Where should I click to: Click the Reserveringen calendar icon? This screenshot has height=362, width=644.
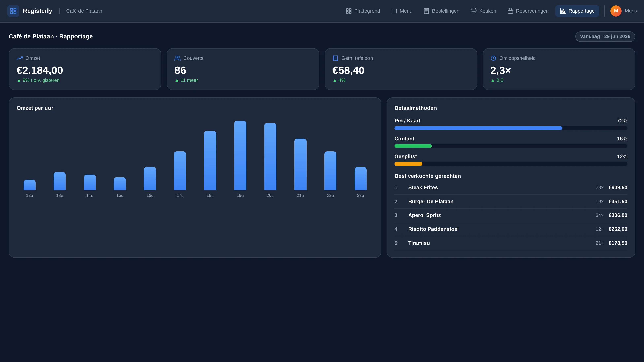coord(510,11)
